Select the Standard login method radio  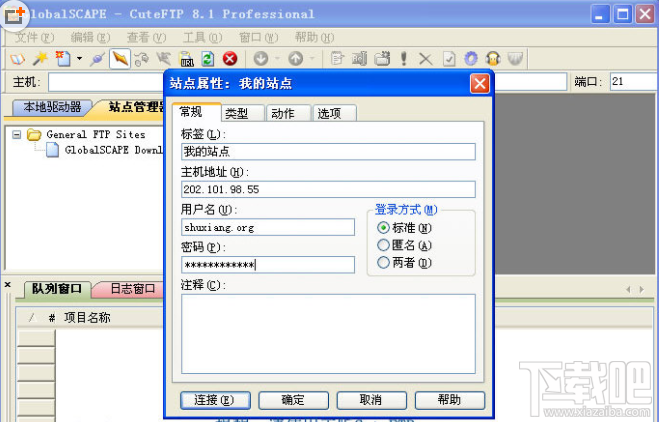383,228
